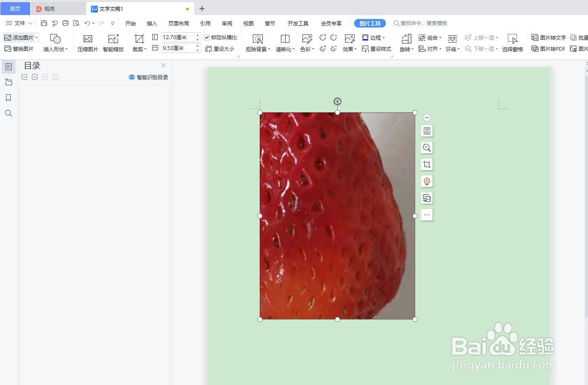588x385 pixels.
Task: Click the rotation handle above the picture
Action: tap(337, 102)
